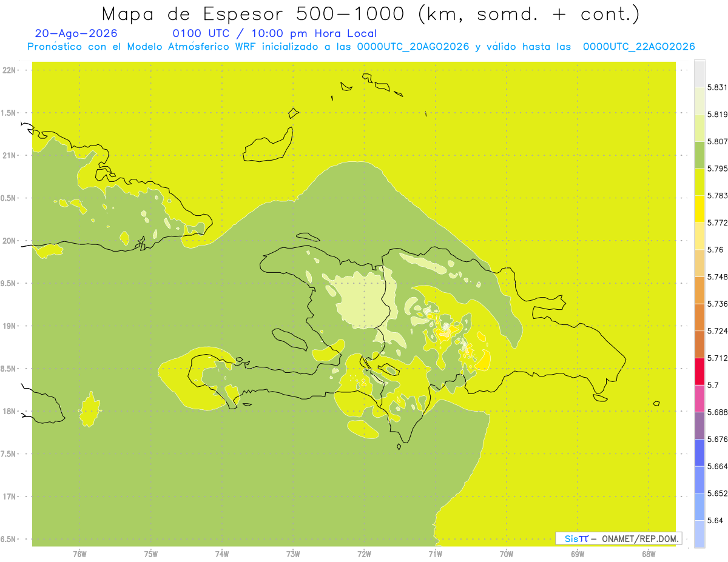The width and height of the screenshot is (728, 562).
Task: Click the longitude label "69W"
Action: [577, 554]
